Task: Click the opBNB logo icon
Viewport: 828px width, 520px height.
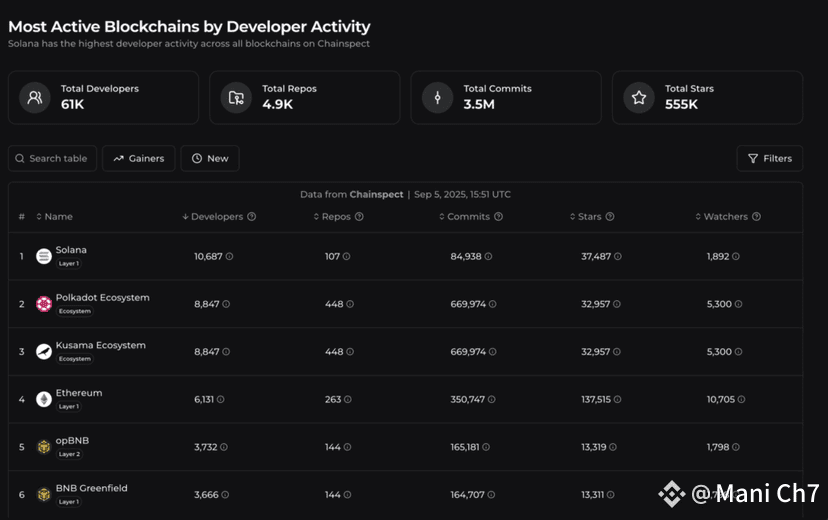Action: click(44, 447)
